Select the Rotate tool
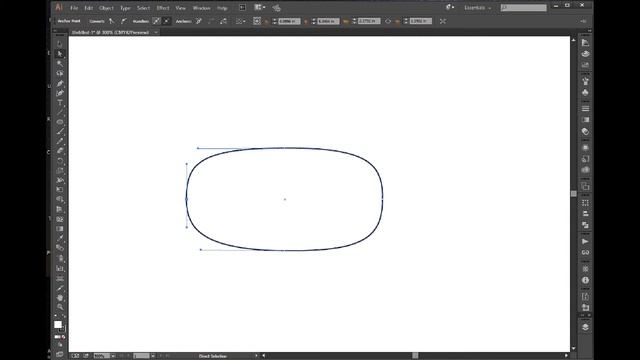The width and height of the screenshot is (640, 360). [60, 161]
